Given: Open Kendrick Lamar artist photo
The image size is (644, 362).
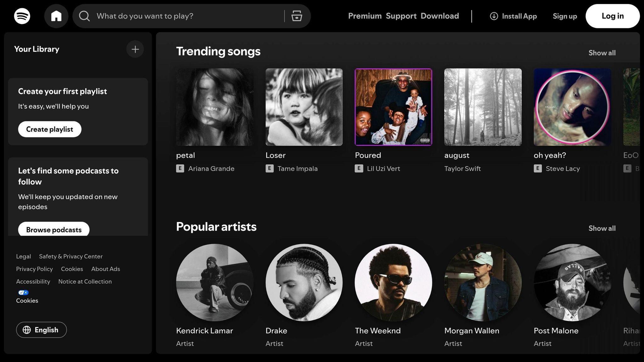Looking at the screenshot, I should point(215,282).
